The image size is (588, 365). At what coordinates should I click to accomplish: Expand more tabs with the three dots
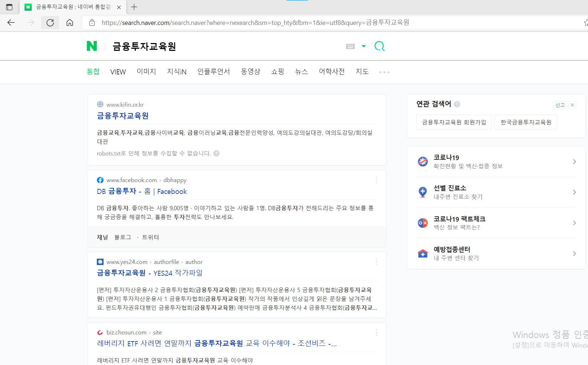[x=384, y=72]
